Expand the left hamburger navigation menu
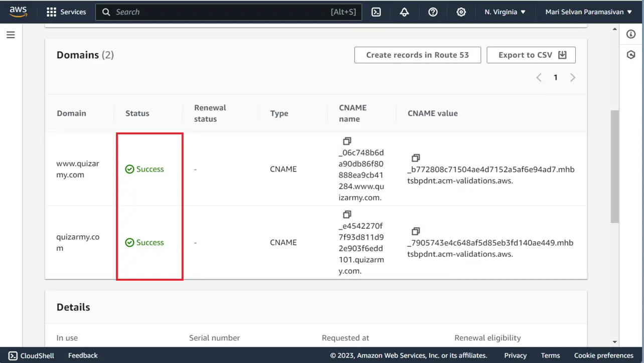This screenshot has height=363, width=644. pyautogui.click(x=11, y=35)
